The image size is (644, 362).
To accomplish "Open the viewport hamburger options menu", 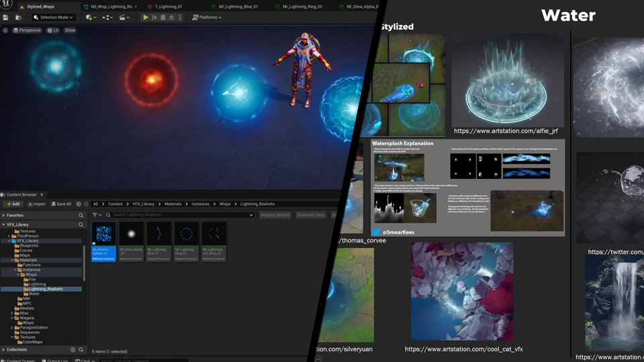I will click(5, 30).
